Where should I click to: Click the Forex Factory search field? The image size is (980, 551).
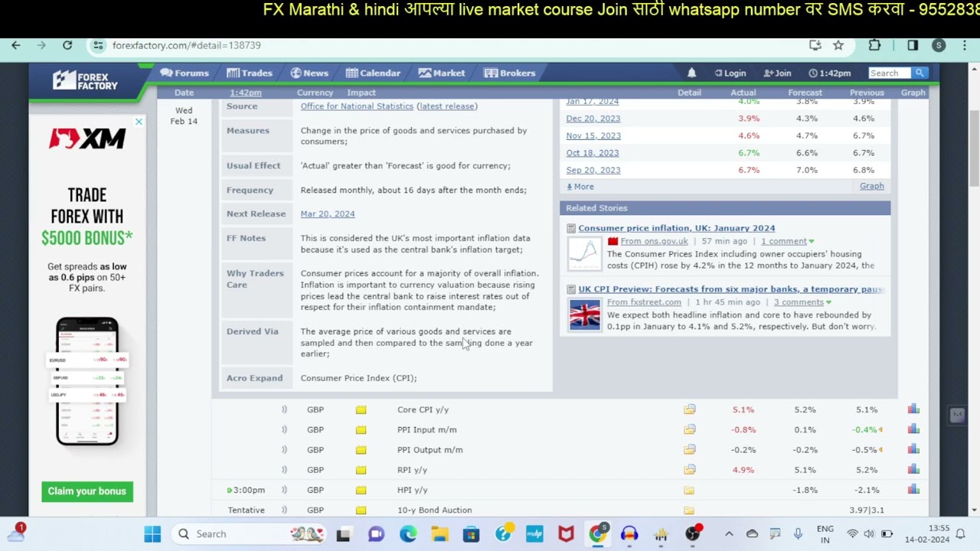click(x=888, y=73)
